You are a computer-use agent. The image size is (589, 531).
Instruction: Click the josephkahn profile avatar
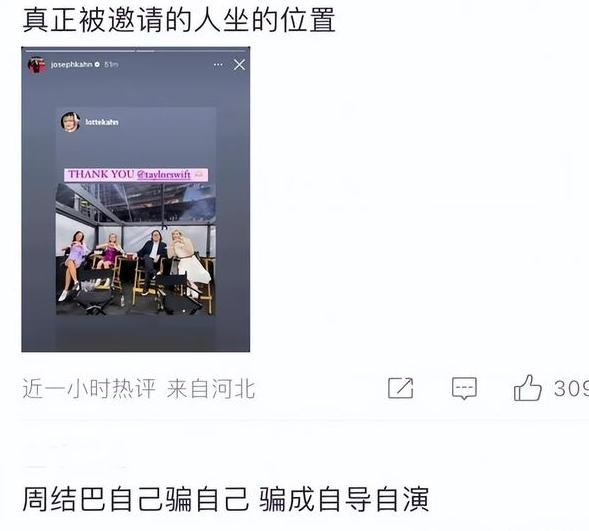[x=36, y=65]
